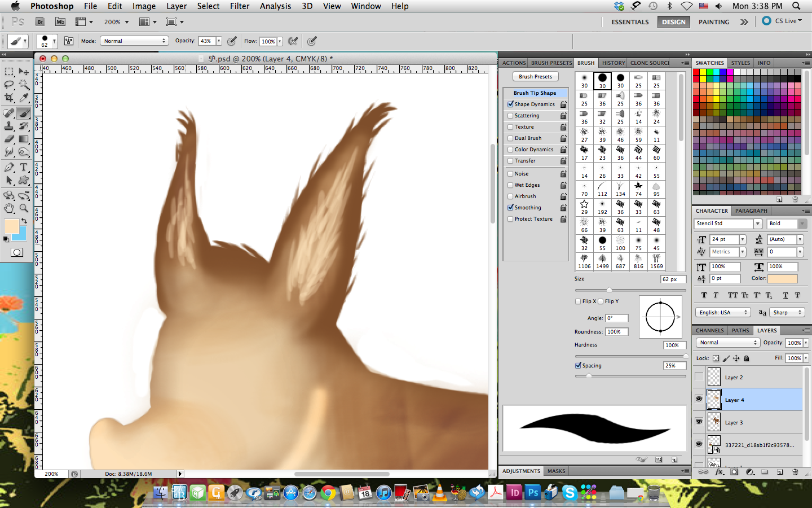Open the Opacity slider arrow in options bar
The image size is (812, 508).
tap(219, 41)
